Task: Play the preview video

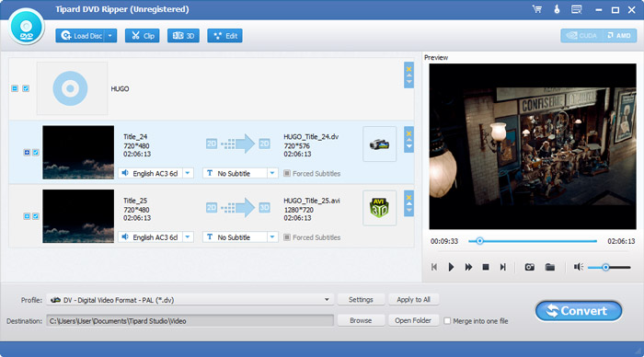Action: click(x=451, y=267)
